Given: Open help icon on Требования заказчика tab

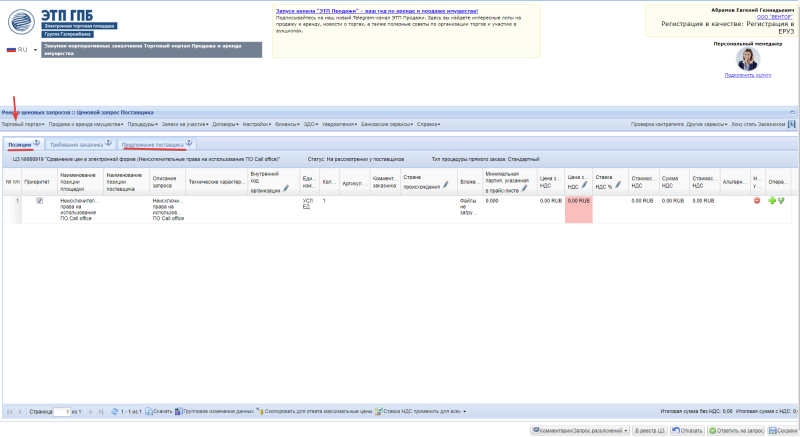Looking at the screenshot, I should (108, 143).
